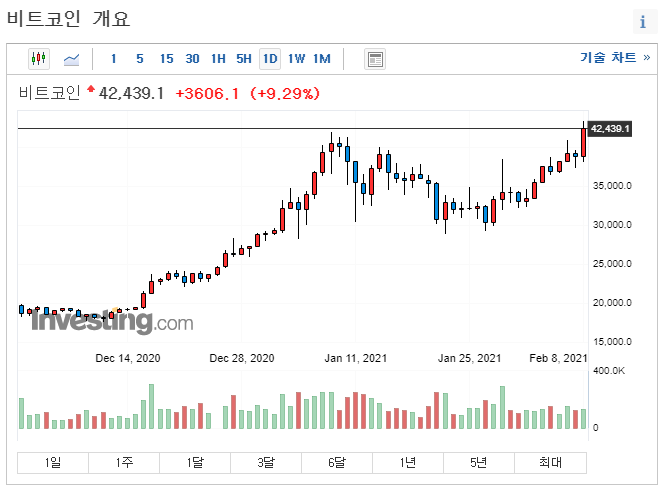The width and height of the screenshot is (665, 503).
Task: Open the news/table view icon
Action: (x=375, y=59)
